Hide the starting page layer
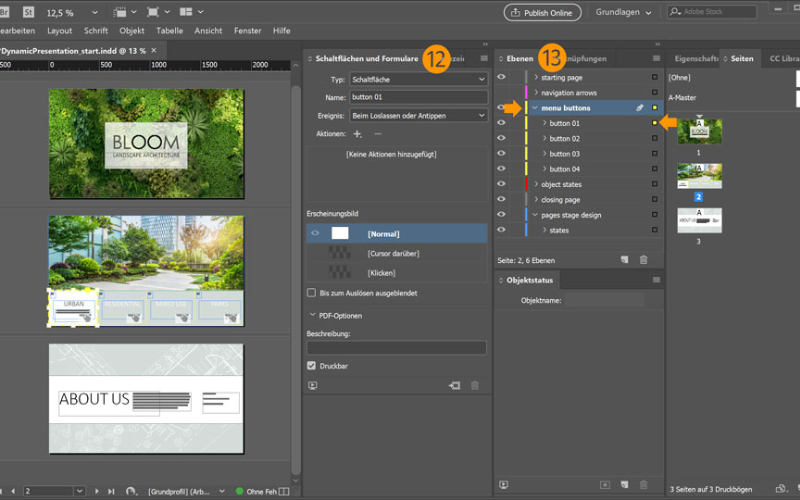This screenshot has height=500, width=800. tap(501, 77)
